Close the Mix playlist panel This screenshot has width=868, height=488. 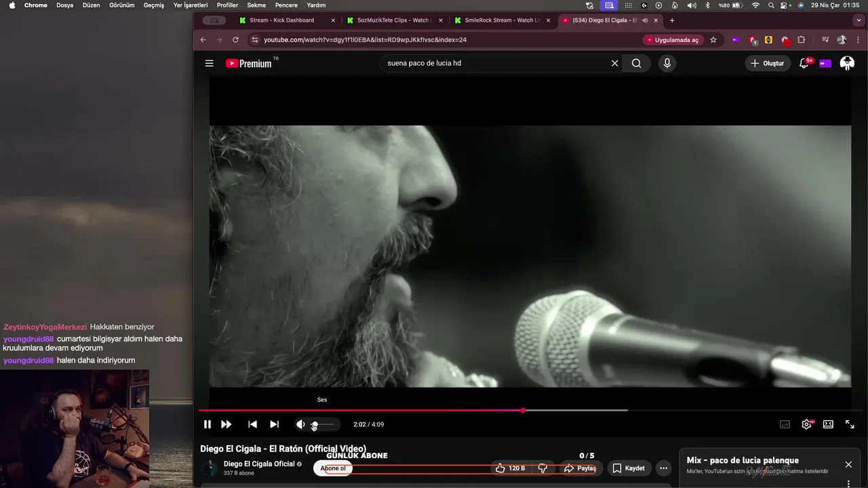(848, 464)
